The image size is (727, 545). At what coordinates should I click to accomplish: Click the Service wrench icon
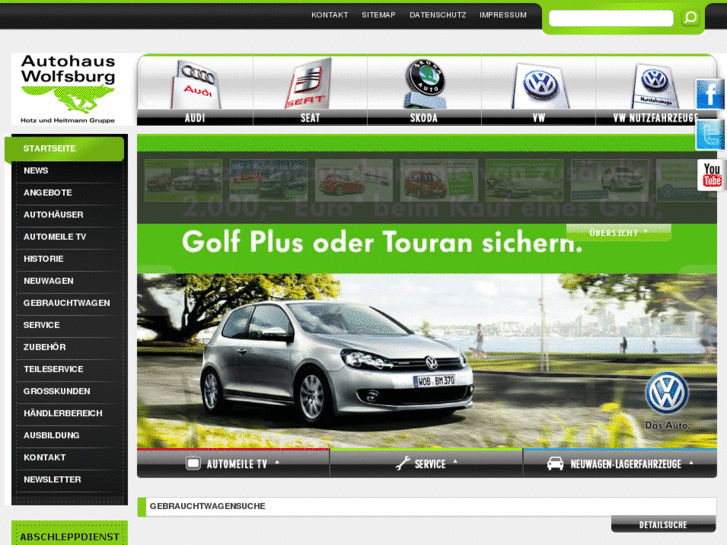click(402, 463)
